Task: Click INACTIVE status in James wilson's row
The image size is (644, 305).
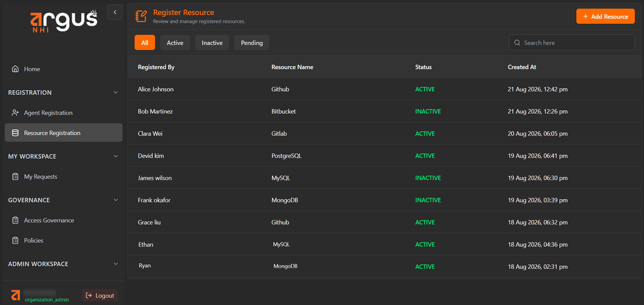Action: click(x=428, y=178)
